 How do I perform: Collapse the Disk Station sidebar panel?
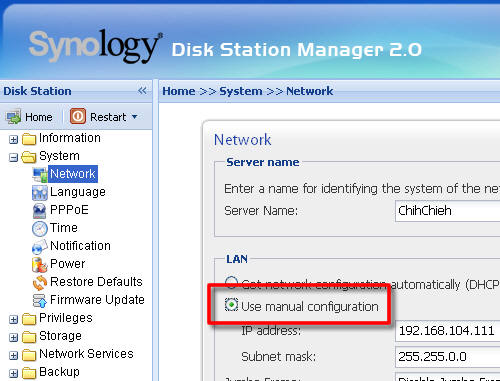click(142, 90)
